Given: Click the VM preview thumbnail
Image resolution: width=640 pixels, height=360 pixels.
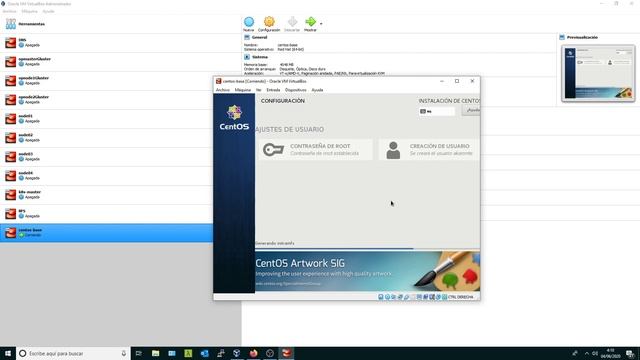Looking at the screenshot, I should pyautogui.click(x=598, y=73).
